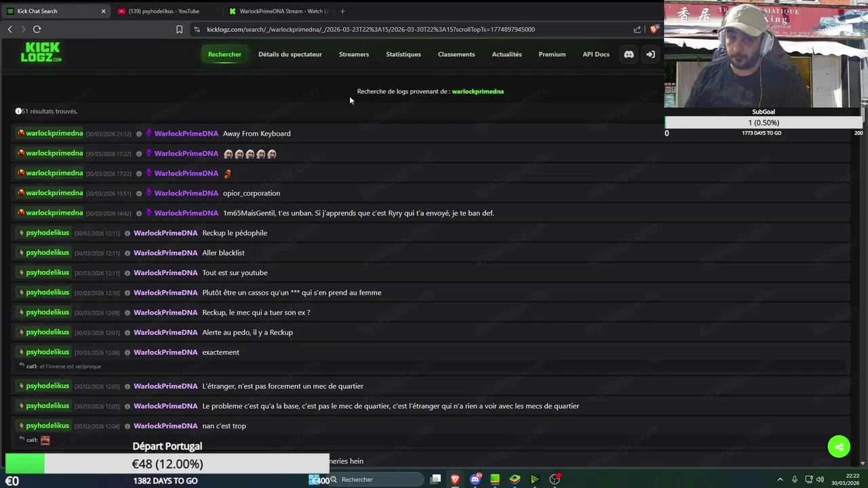Open the Classements page
The height and width of the screenshot is (488, 868).
(456, 54)
